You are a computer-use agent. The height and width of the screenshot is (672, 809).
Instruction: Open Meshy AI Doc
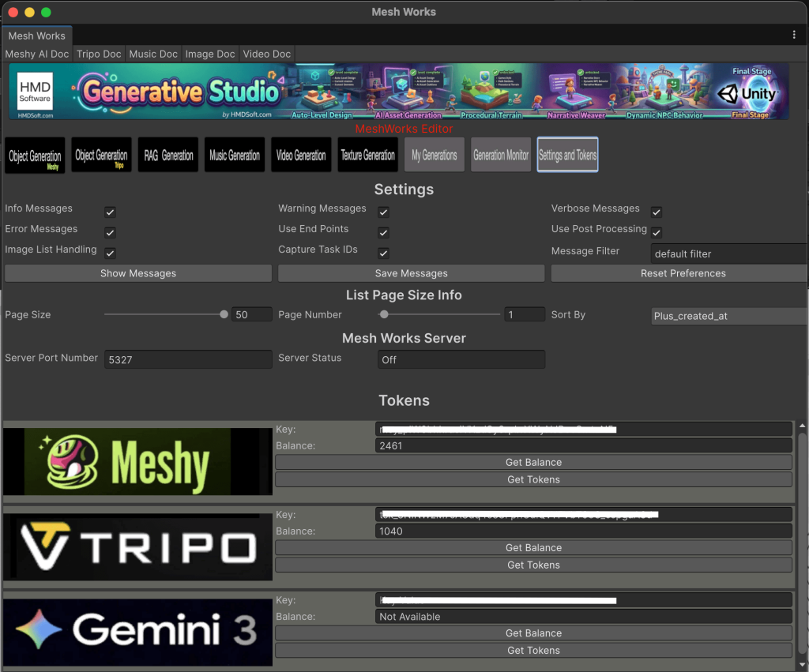[37, 54]
